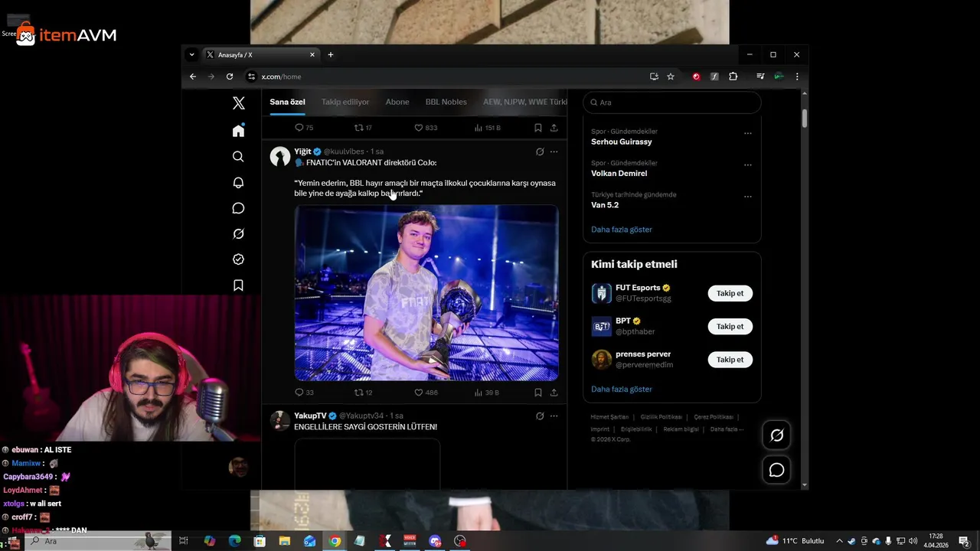The width and height of the screenshot is (980, 551).
Task: Open Serhou Guirassy trending topic
Action: point(622,142)
